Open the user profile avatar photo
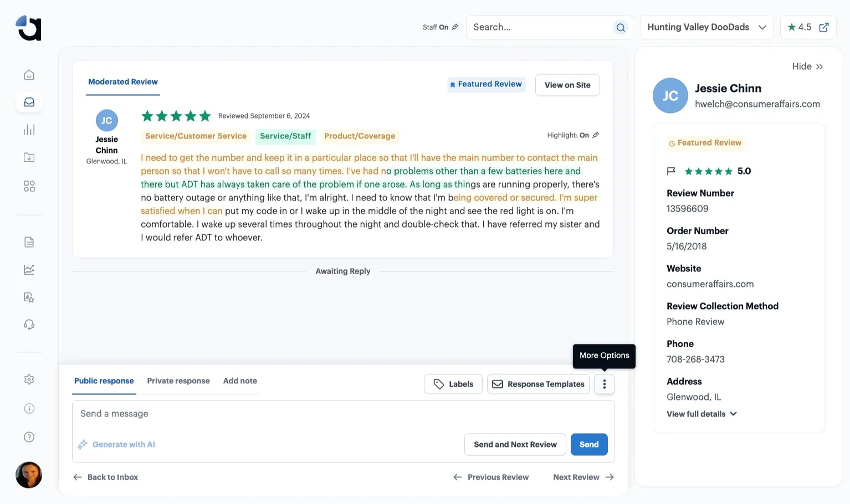Viewport: 850px width, 504px height. [x=29, y=475]
